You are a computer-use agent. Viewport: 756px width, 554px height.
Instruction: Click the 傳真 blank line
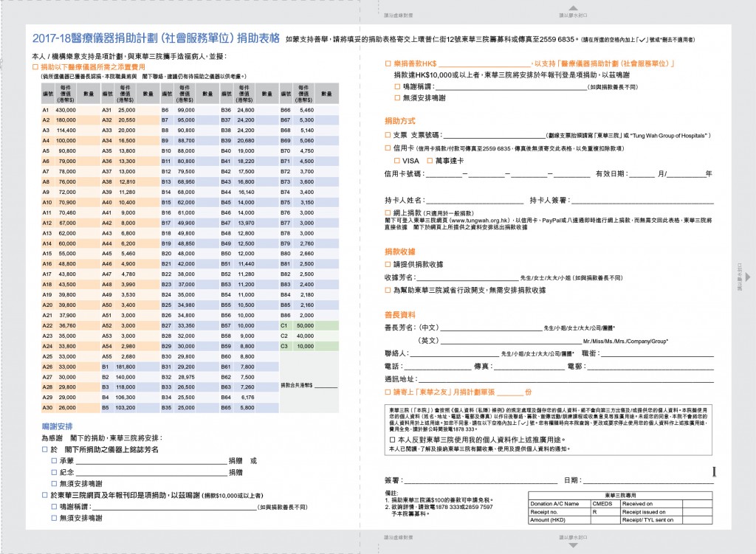[x=529, y=367]
